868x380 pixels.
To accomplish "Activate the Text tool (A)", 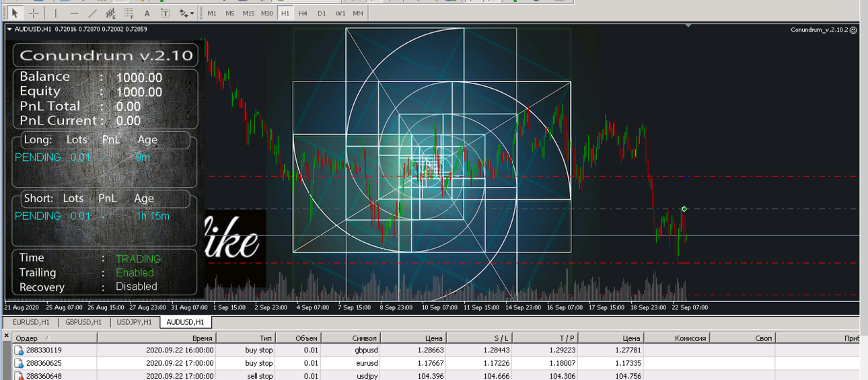I will (x=147, y=13).
